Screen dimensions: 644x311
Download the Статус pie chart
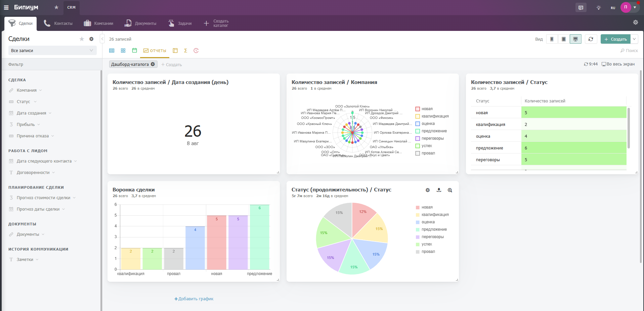(439, 190)
